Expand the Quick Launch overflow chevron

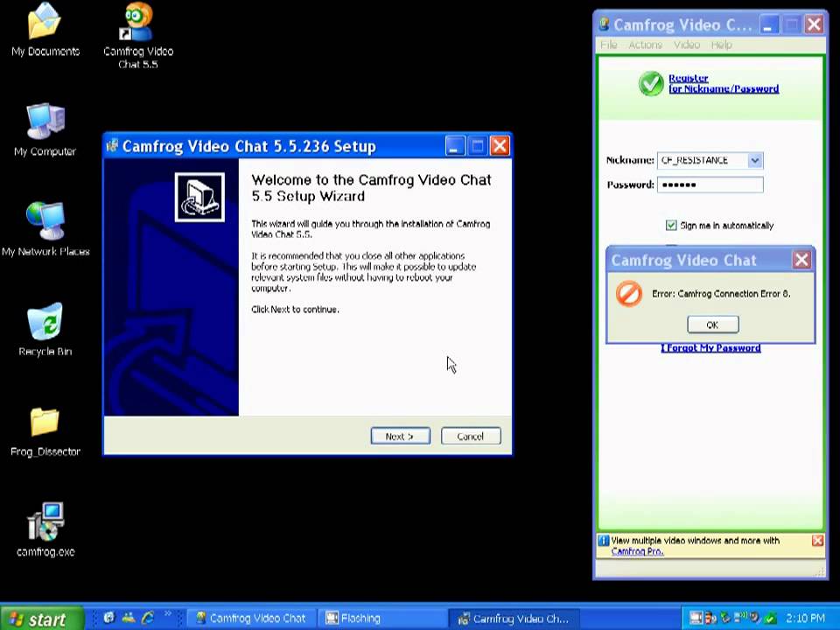tap(168, 614)
